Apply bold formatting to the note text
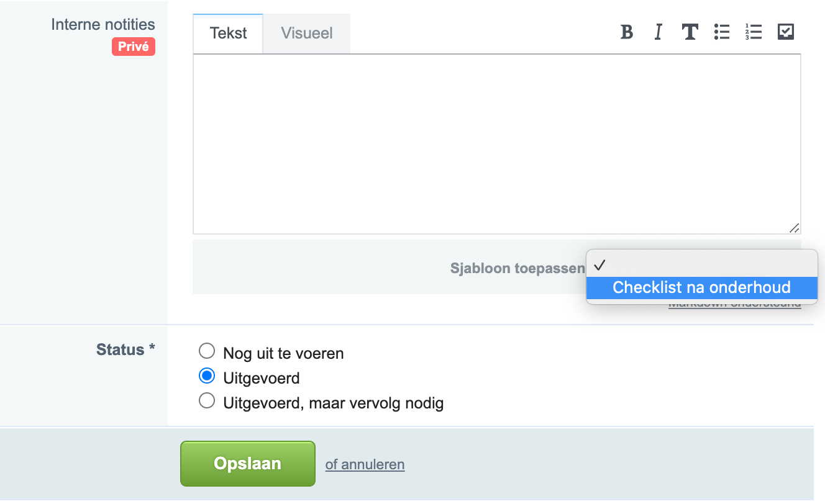This screenshot has width=825, height=504. coord(627,32)
